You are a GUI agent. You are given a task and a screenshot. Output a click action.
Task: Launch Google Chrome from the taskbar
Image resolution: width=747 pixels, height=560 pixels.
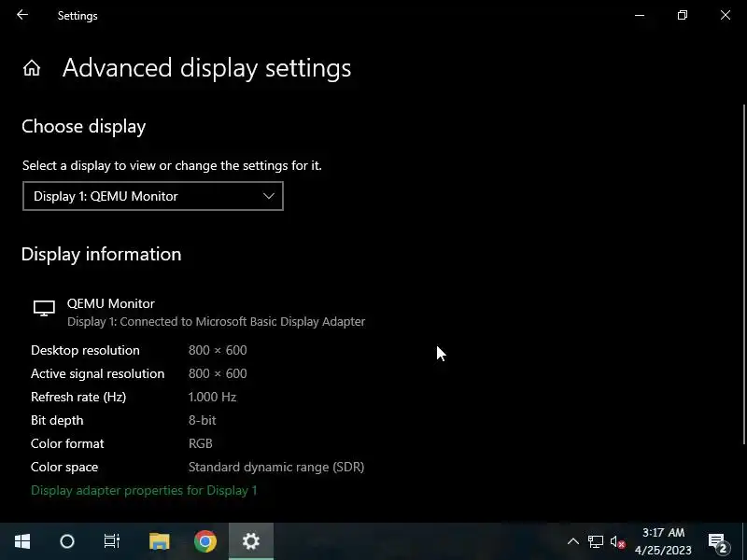pyautogui.click(x=205, y=541)
